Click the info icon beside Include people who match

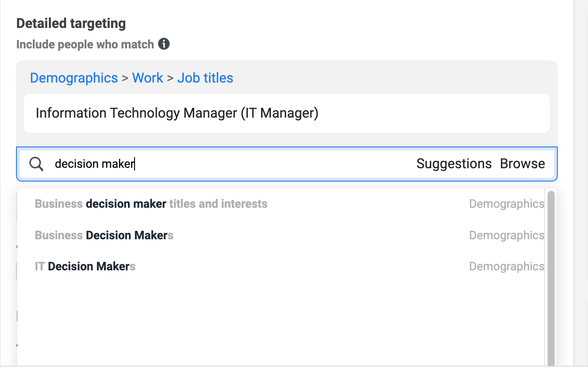tap(164, 44)
